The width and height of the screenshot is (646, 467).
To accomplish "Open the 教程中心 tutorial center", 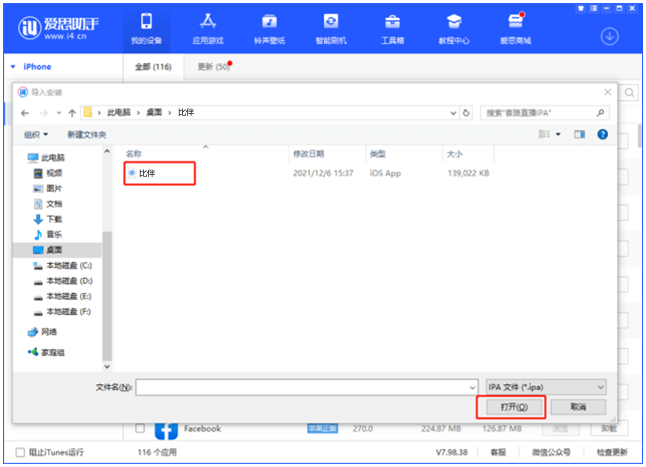I will pyautogui.click(x=453, y=27).
